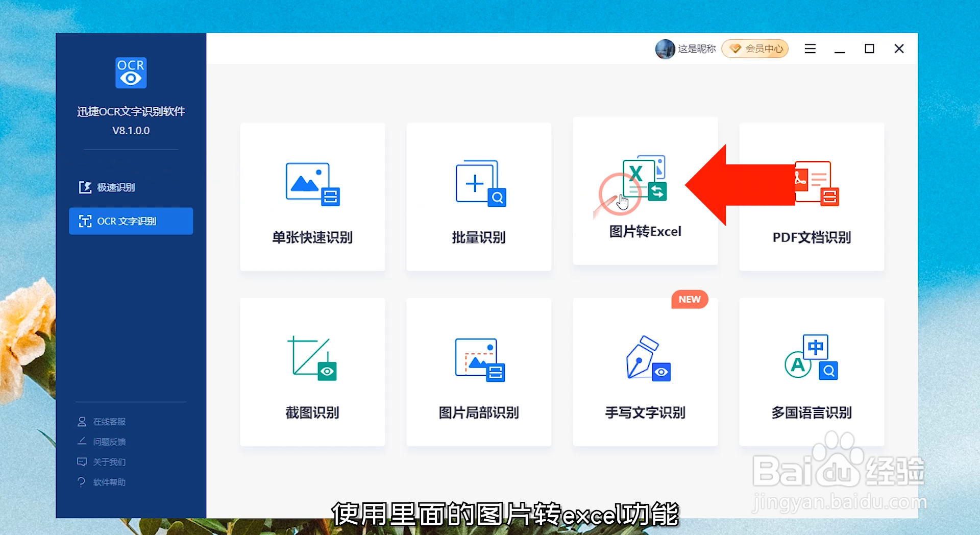
Task: Click the 图片转Excel icon
Action: point(644,178)
